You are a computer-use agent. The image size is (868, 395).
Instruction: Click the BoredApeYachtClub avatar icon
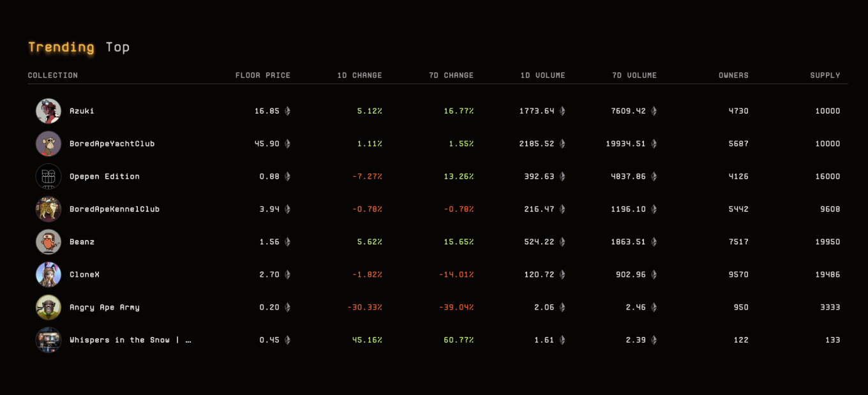tap(49, 144)
